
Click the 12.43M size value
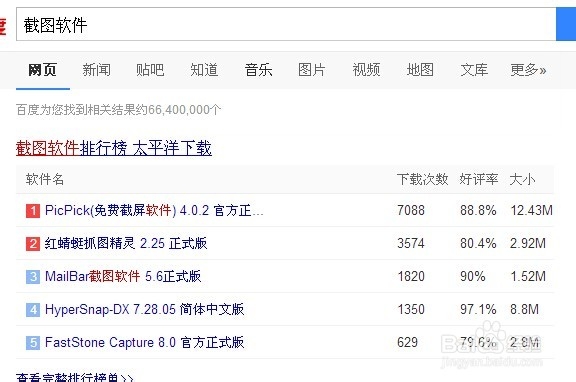(x=532, y=210)
